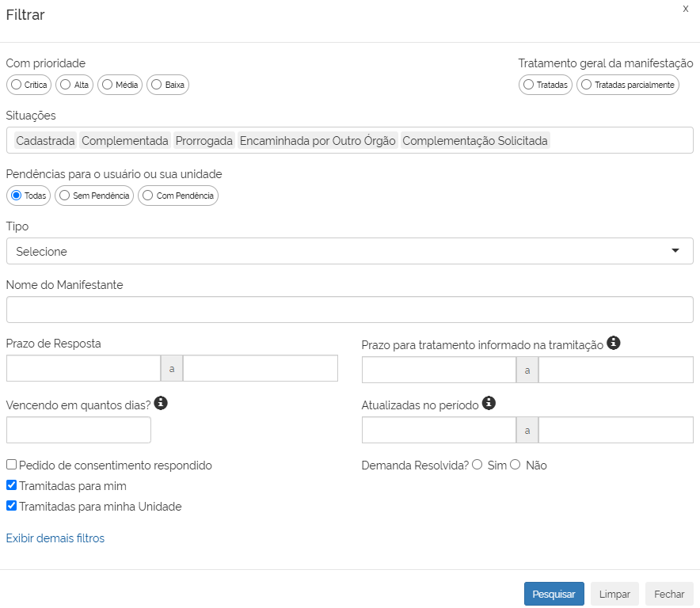700x608 pixels.
Task: Close the Filtrar dialog with the x
Action: pos(685,8)
